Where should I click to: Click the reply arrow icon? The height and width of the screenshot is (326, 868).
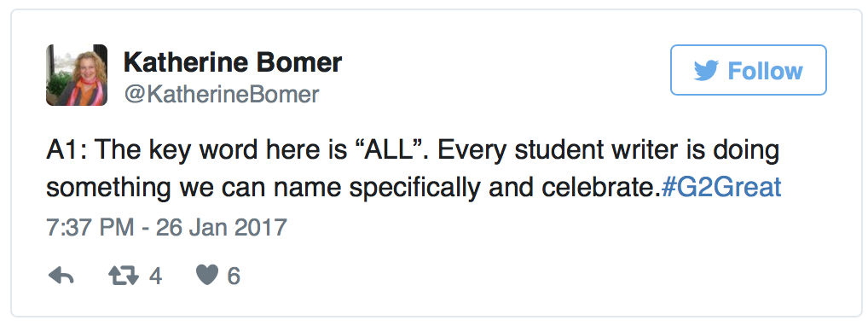click(x=61, y=276)
